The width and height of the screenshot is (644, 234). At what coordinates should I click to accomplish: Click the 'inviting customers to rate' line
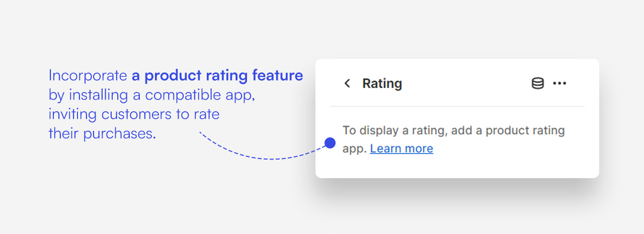134,114
